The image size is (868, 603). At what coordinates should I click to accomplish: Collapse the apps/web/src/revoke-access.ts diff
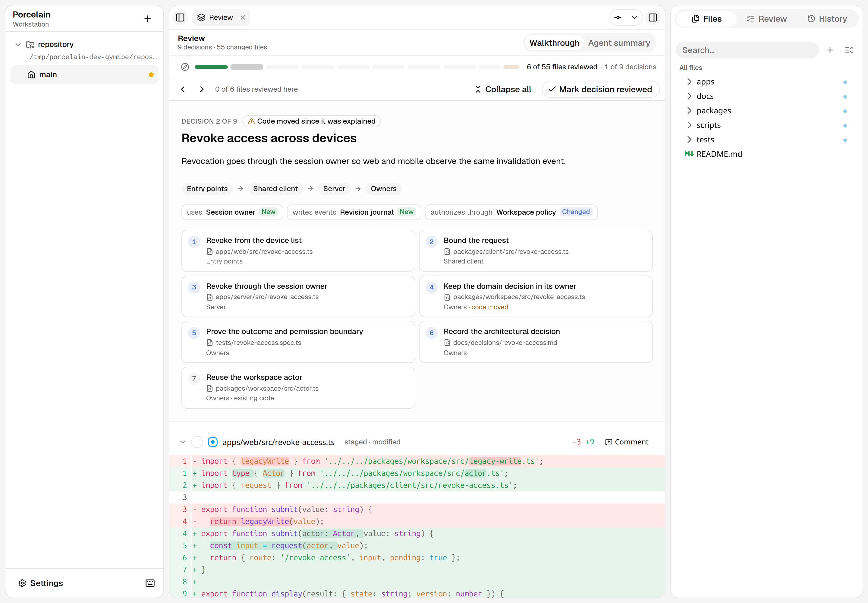coord(183,442)
